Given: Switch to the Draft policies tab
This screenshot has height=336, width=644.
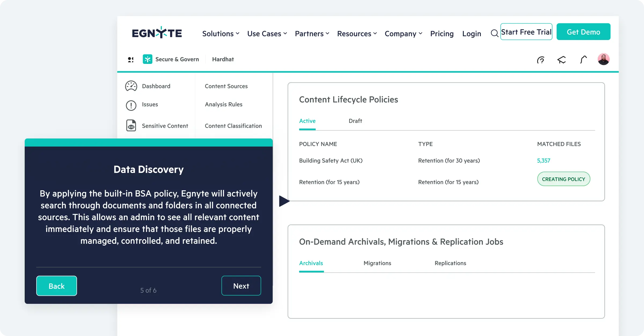Looking at the screenshot, I should point(355,121).
